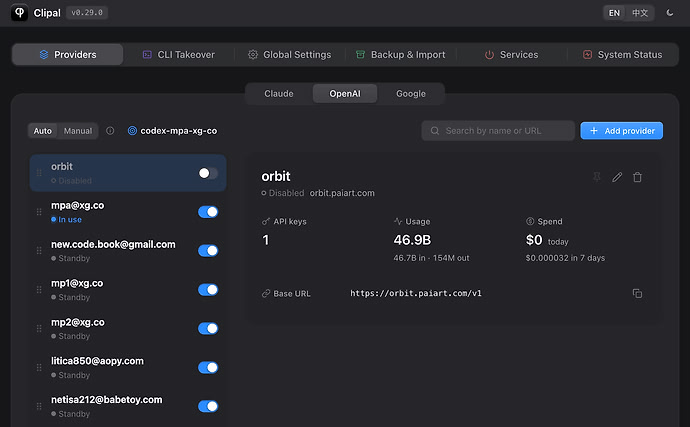Click the info icon beside Manual
The image size is (690, 427).
click(x=110, y=131)
